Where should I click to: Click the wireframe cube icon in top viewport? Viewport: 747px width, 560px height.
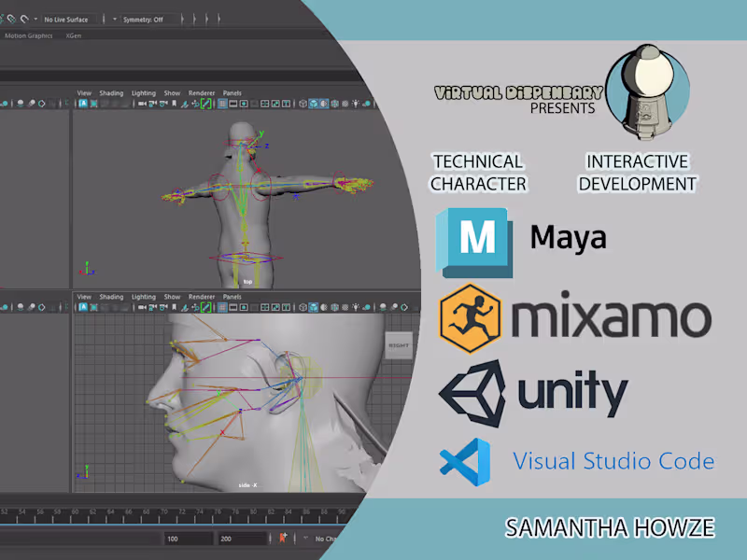pos(303,104)
